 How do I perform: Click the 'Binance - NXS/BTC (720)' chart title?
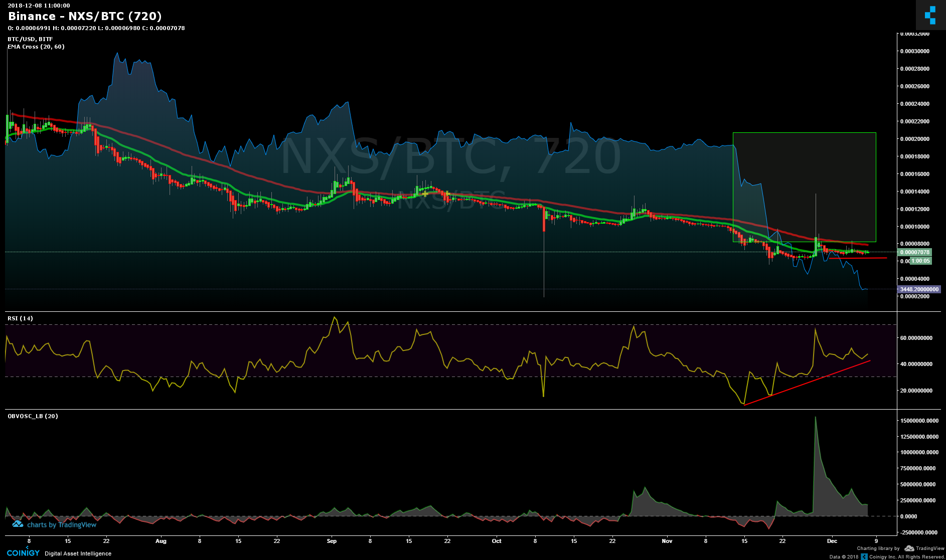click(85, 17)
